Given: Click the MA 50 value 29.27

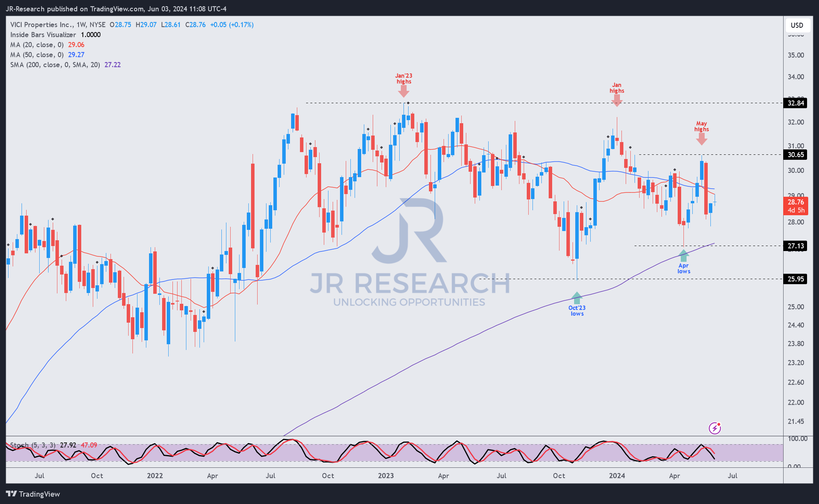Looking at the screenshot, I should click(x=76, y=55).
